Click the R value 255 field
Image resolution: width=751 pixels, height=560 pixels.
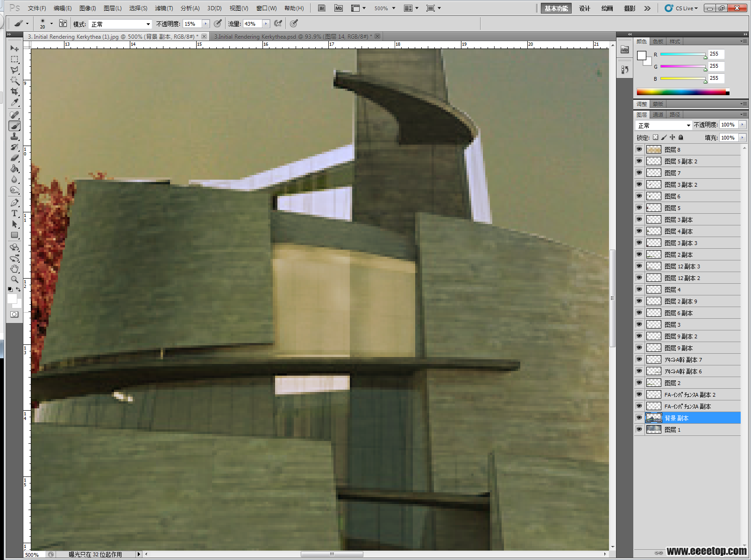point(716,54)
